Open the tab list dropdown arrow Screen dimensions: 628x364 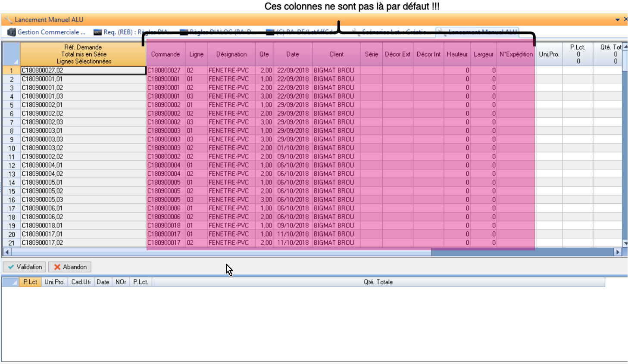[618, 20]
